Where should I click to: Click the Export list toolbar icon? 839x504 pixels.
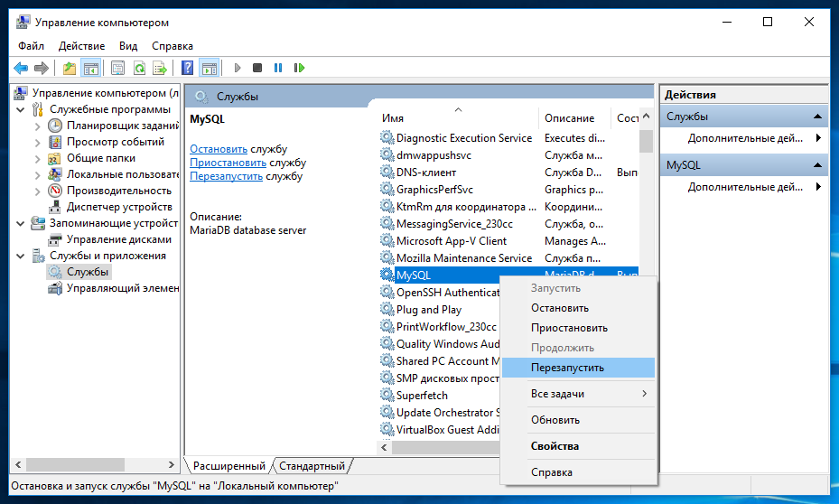tap(160, 68)
